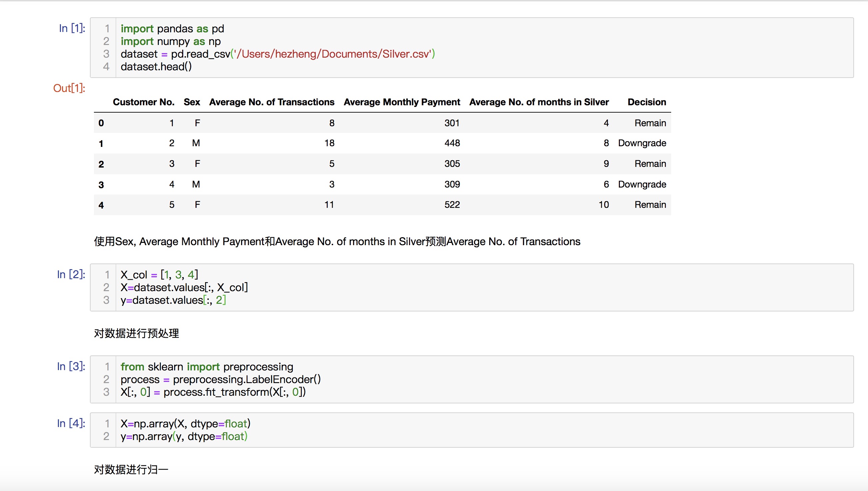Click the 448 payment value in row 1
Viewport: 868px width, 491px height.
point(452,143)
